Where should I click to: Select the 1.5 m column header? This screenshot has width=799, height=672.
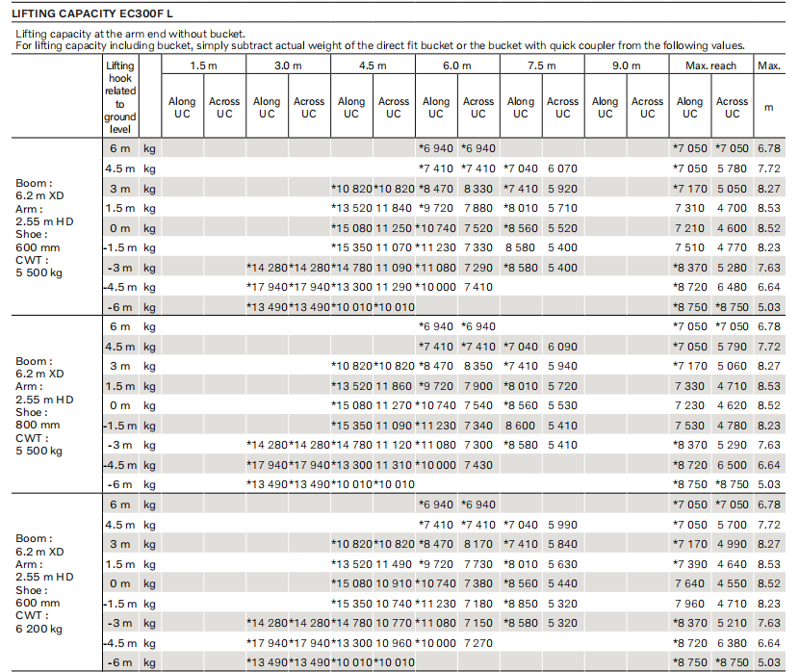click(x=203, y=65)
